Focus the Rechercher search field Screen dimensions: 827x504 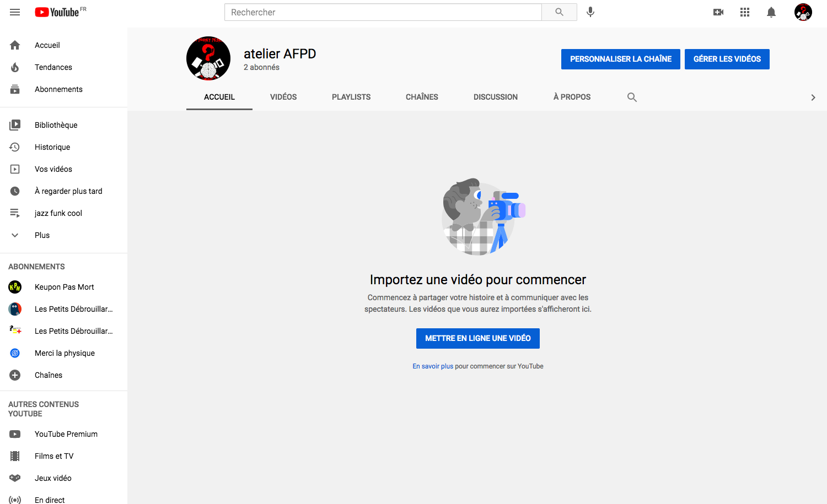[x=383, y=12]
